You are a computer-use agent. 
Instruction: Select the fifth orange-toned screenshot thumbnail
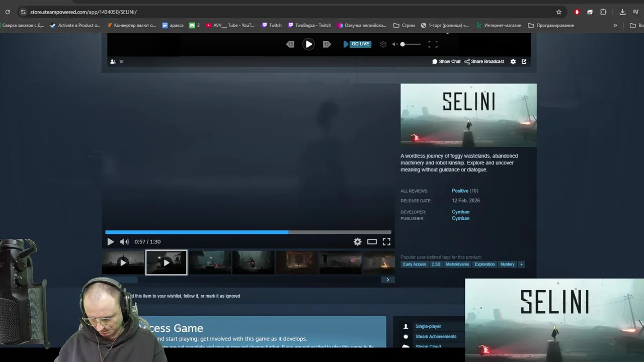297,262
